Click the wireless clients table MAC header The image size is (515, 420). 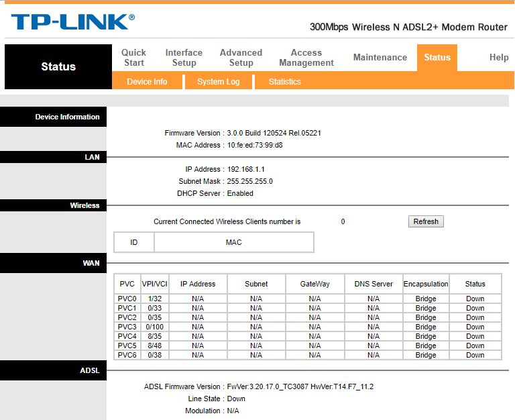click(x=234, y=242)
